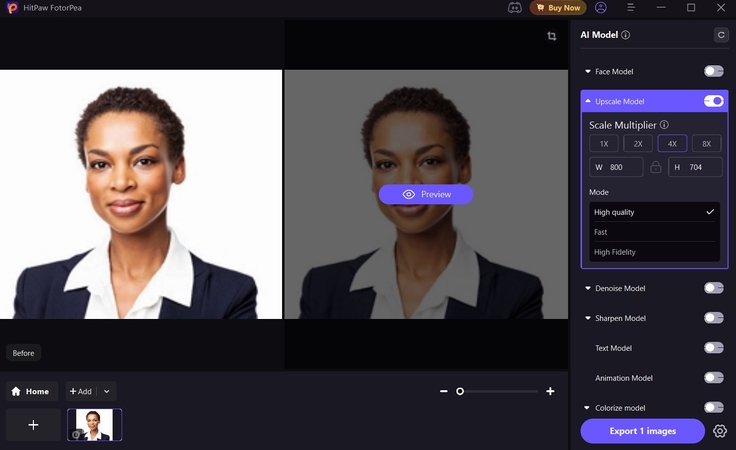Zoom out with the minus icon

point(444,391)
